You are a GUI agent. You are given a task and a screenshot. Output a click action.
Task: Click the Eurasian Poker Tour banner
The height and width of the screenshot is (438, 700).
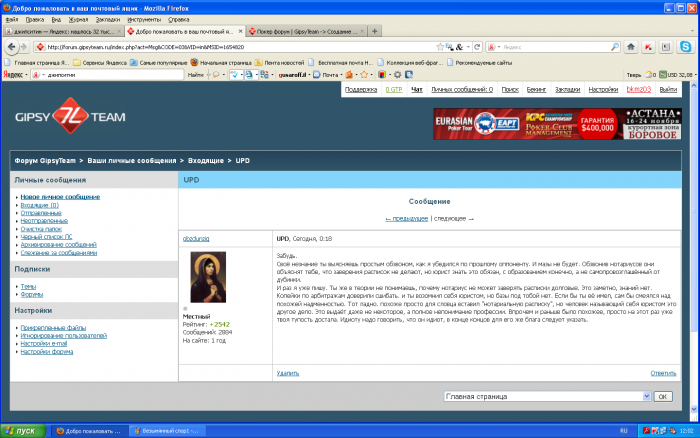(x=557, y=124)
